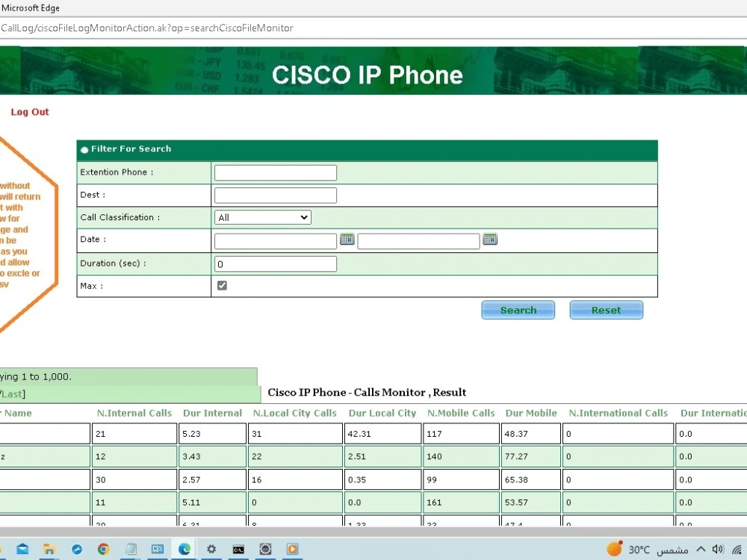
Task: Open File Explorer from the taskbar
Action: [x=49, y=549]
